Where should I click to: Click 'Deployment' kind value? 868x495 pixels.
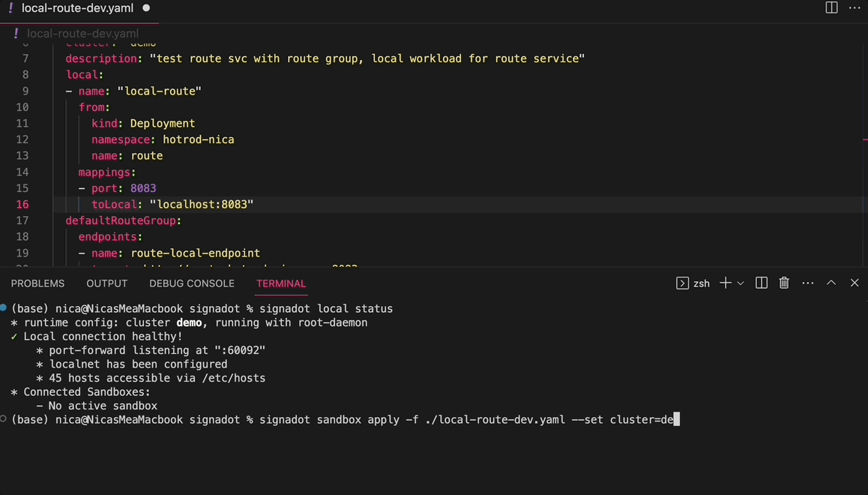pyautogui.click(x=162, y=124)
